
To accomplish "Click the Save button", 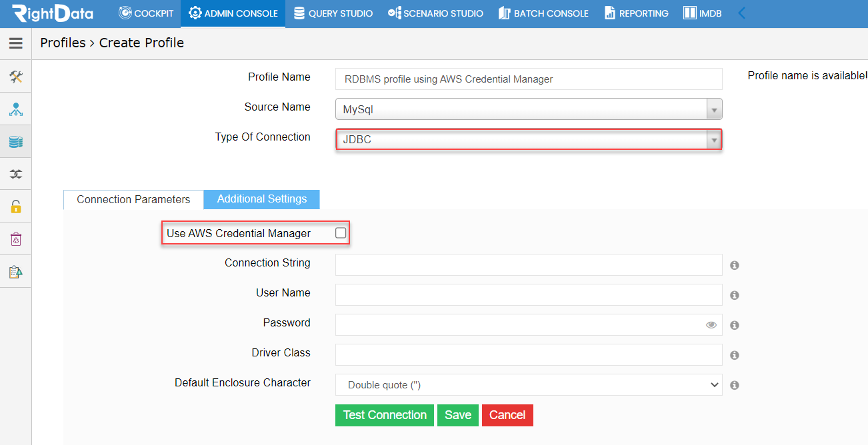I will (x=458, y=415).
